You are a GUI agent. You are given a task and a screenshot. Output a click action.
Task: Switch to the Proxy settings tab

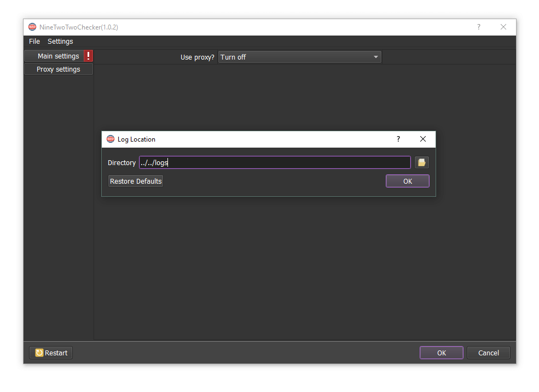pyautogui.click(x=58, y=69)
